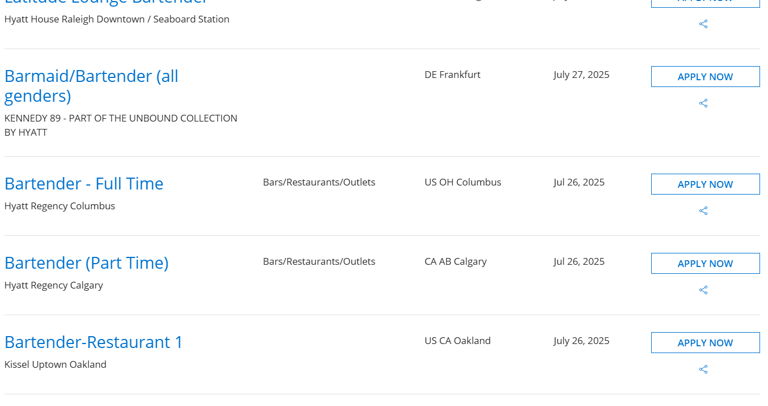Screen dimensions: 768x406
Task: Share the Barmaid/Bartender (all genders) job
Action: coord(703,103)
